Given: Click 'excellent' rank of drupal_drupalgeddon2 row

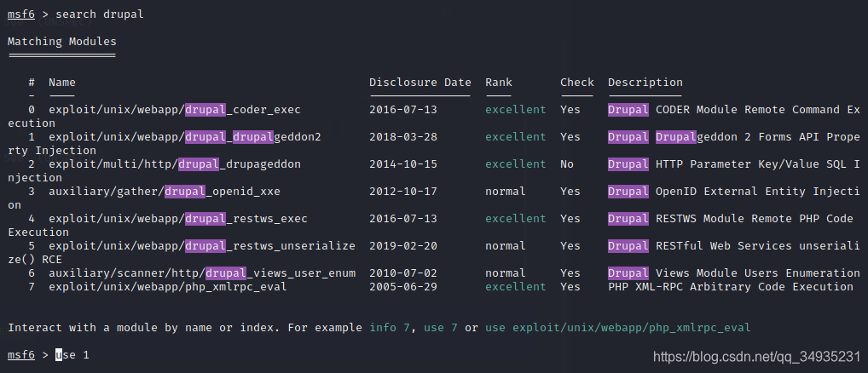Looking at the screenshot, I should click(515, 136).
